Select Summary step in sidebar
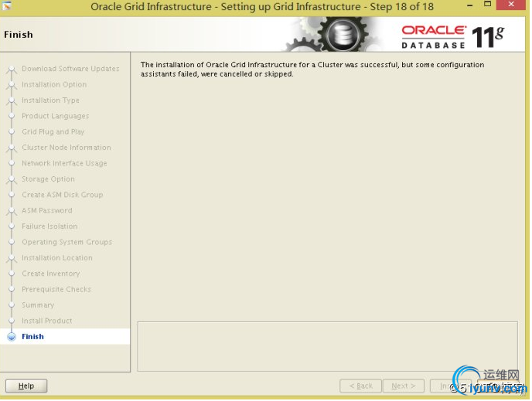The image size is (532, 401). 38,305
